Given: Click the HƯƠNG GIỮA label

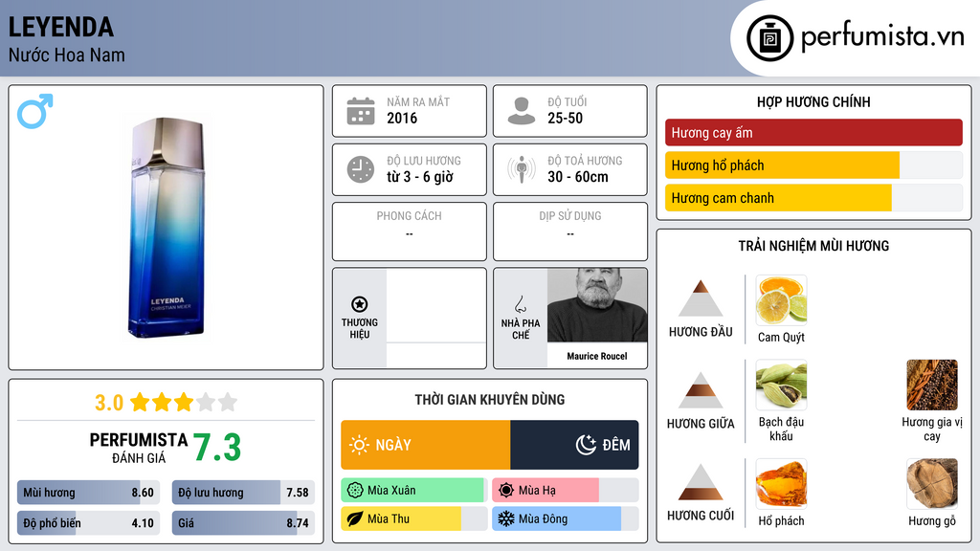Looking at the screenshot, I should click(701, 424).
